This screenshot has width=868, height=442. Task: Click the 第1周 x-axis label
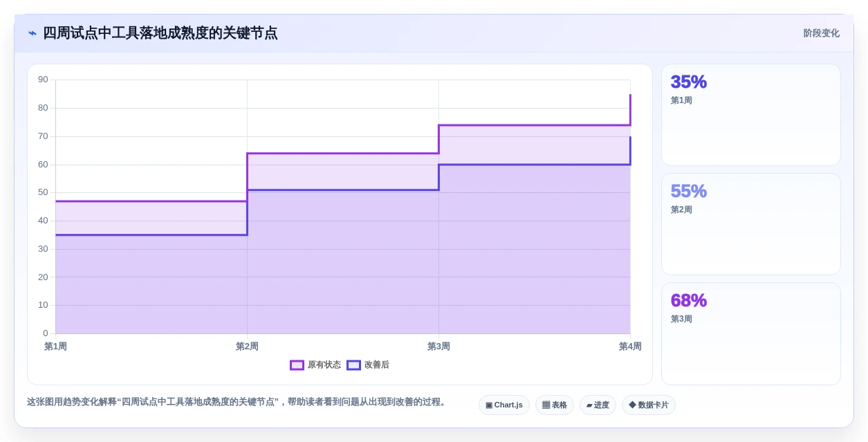click(x=55, y=347)
